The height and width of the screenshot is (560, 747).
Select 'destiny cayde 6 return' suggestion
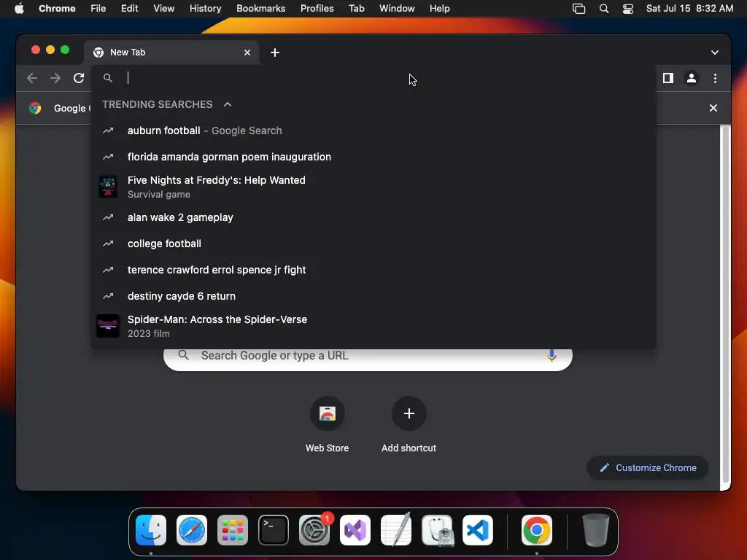pyautogui.click(x=373, y=296)
